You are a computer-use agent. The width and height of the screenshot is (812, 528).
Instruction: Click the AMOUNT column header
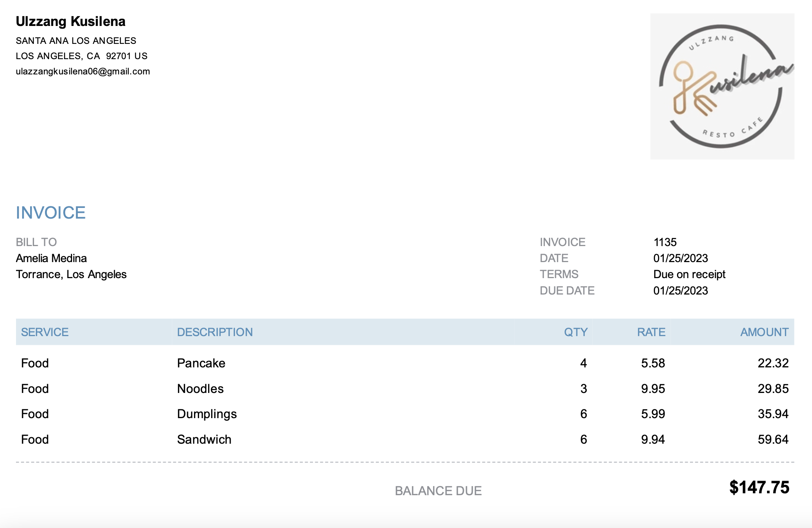pyautogui.click(x=764, y=332)
